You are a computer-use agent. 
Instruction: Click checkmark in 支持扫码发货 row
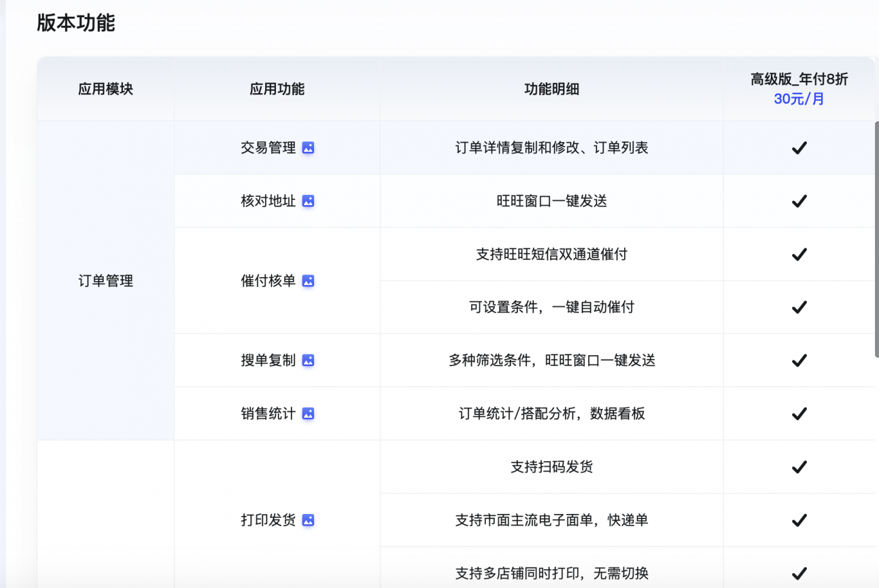(x=799, y=467)
